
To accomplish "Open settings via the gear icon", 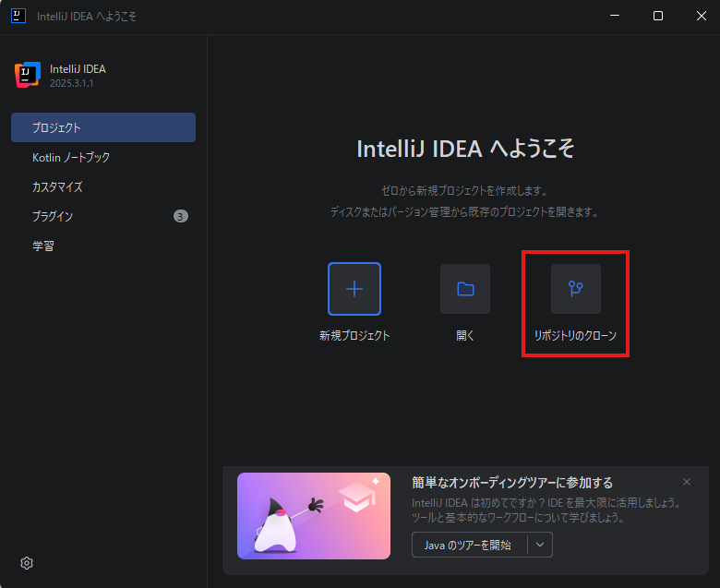I will tap(27, 563).
